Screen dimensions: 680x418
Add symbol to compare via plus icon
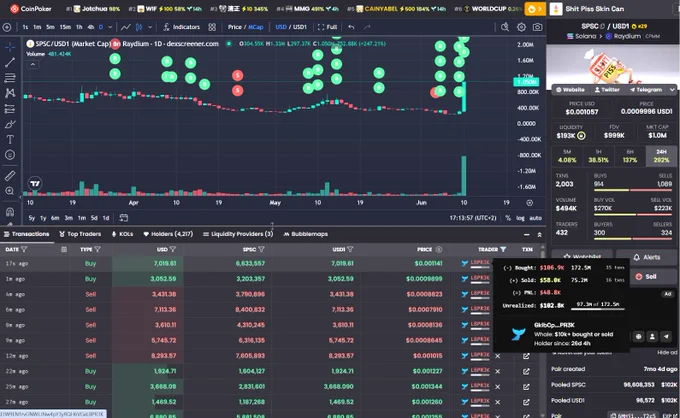click(x=7, y=27)
